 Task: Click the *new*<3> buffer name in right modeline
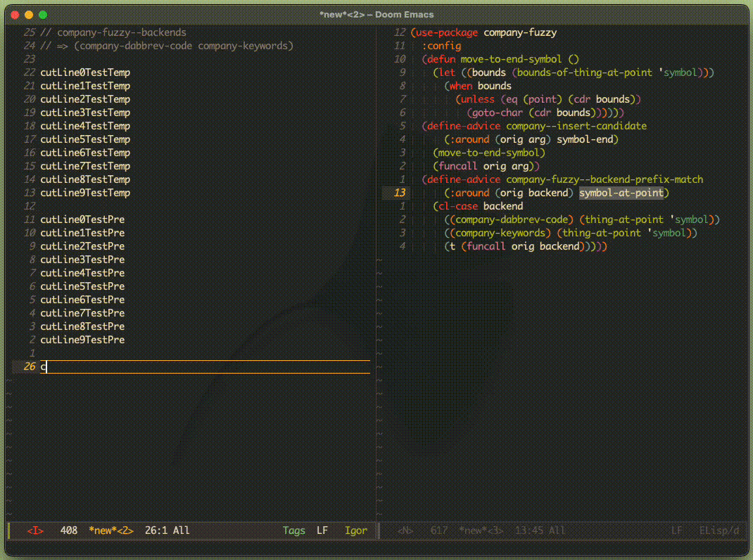coord(481,530)
